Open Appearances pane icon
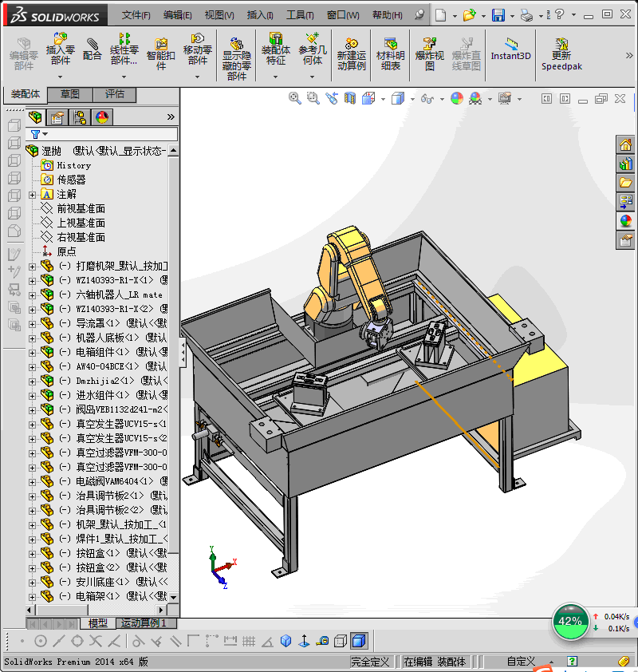Image resolution: width=638 pixels, height=672 pixels. point(625,221)
